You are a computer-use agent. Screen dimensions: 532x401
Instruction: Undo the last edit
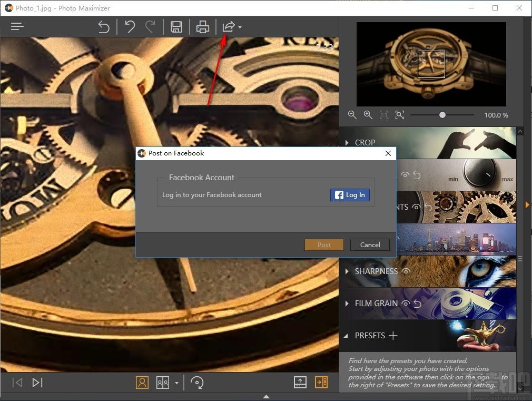130,26
